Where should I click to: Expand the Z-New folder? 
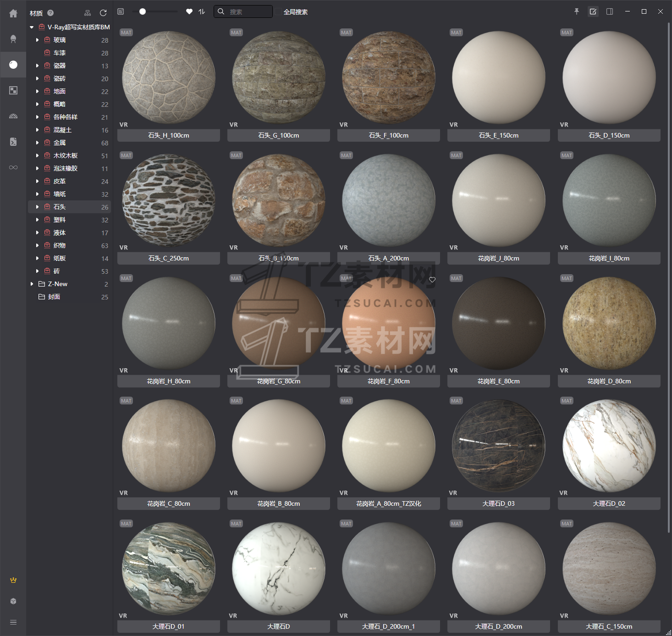(x=32, y=284)
